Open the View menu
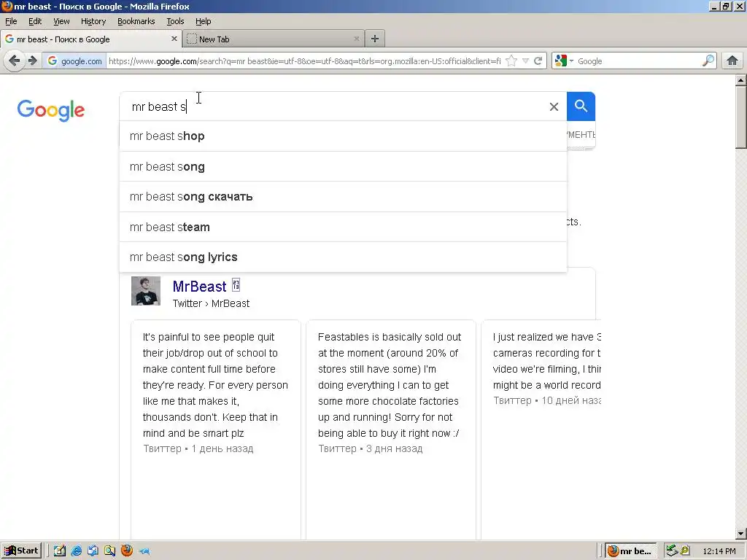Screen dimensions: 747x560 pos(61,21)
